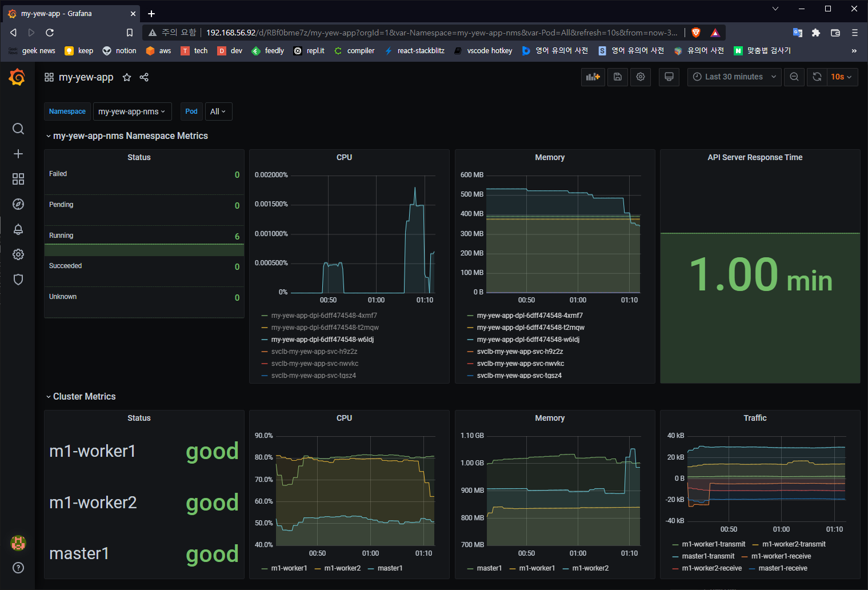This screenshot has width=868, height=590.
Task: Save the dashboard via the disk icon
Action: point(618,77)
